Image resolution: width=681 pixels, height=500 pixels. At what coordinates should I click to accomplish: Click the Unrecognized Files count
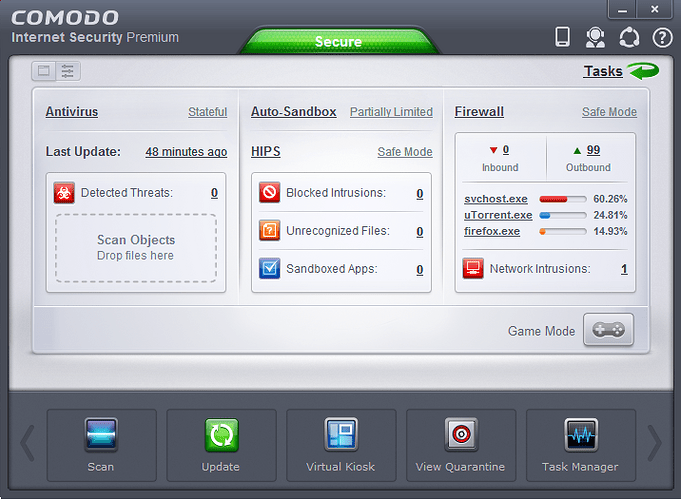[x=420, y=231]
